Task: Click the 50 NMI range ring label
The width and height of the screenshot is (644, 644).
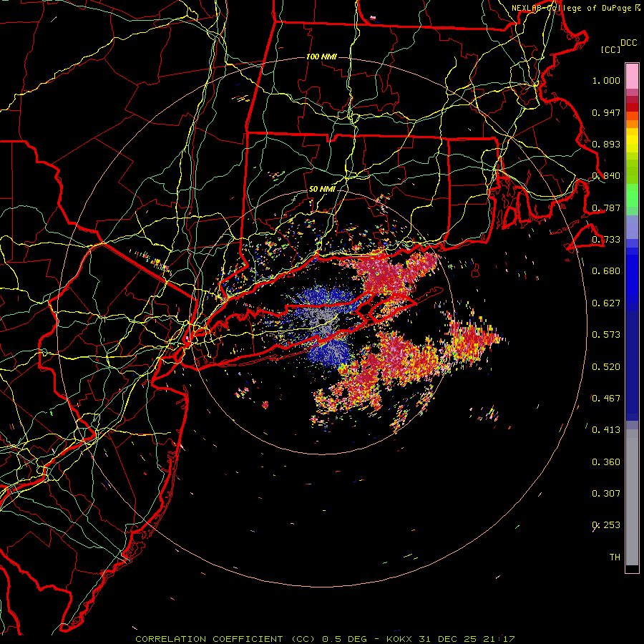Action: [x=322, y=190]
